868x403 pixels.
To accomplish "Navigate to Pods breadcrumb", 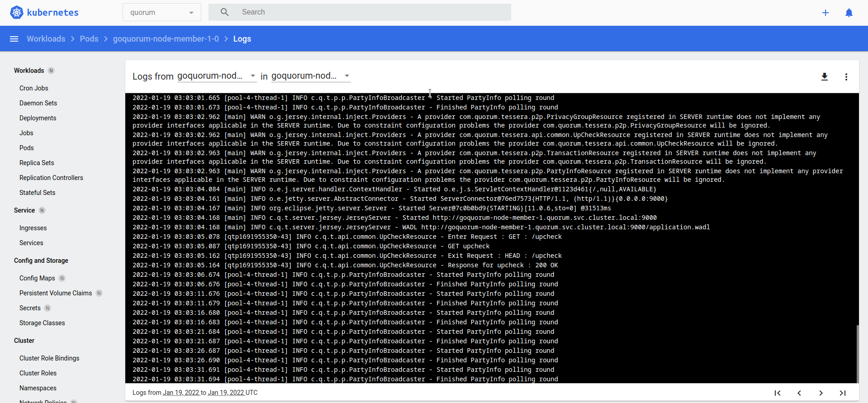I will (x=89, y=39).
